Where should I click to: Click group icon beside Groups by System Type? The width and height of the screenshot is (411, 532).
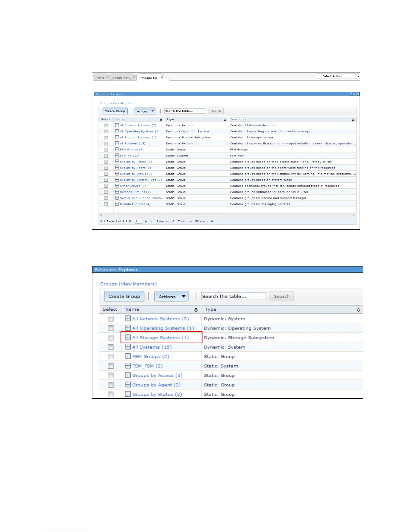click(117, 180)
